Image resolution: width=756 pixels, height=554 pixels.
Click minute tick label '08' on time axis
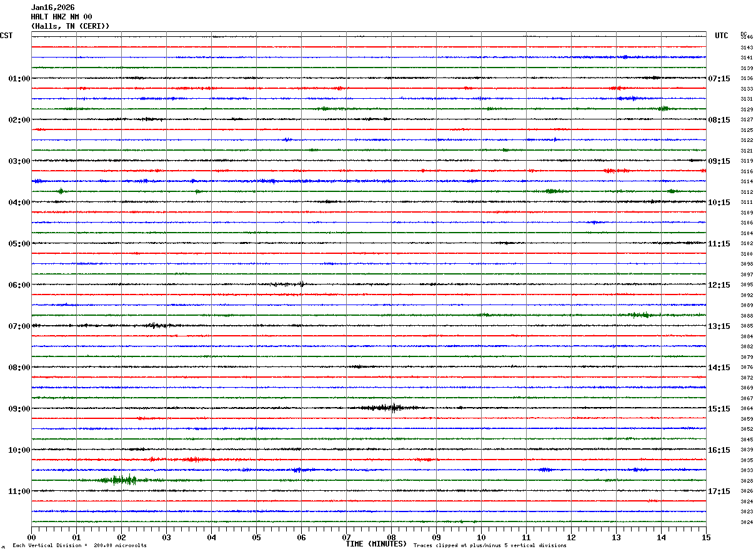coord(391,537)
